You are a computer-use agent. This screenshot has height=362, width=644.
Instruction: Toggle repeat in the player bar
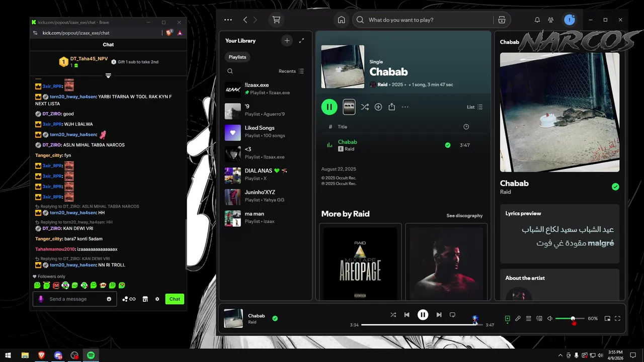[452, 315]
